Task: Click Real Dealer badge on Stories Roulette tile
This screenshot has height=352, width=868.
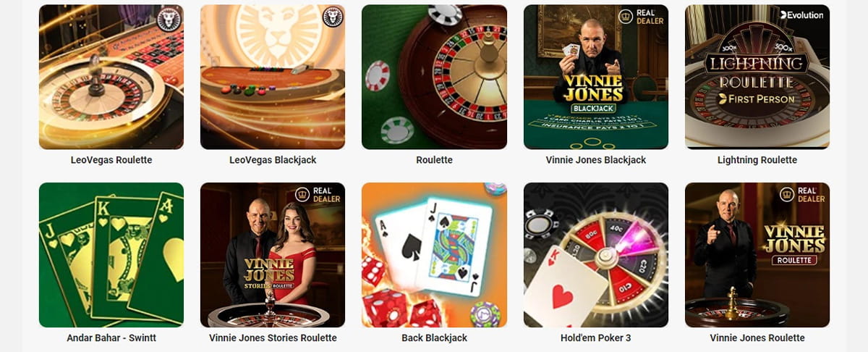Action: [318, 194]
